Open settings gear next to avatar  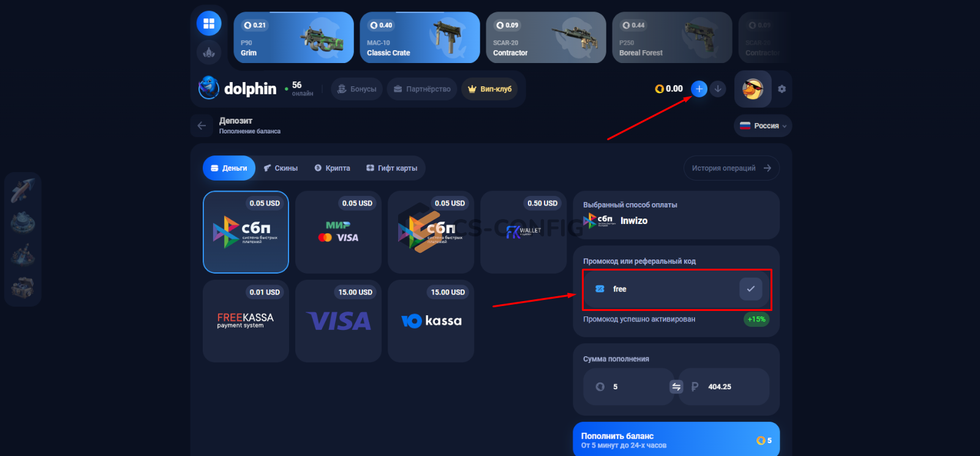pyautogui.click(x=782, y=89)
